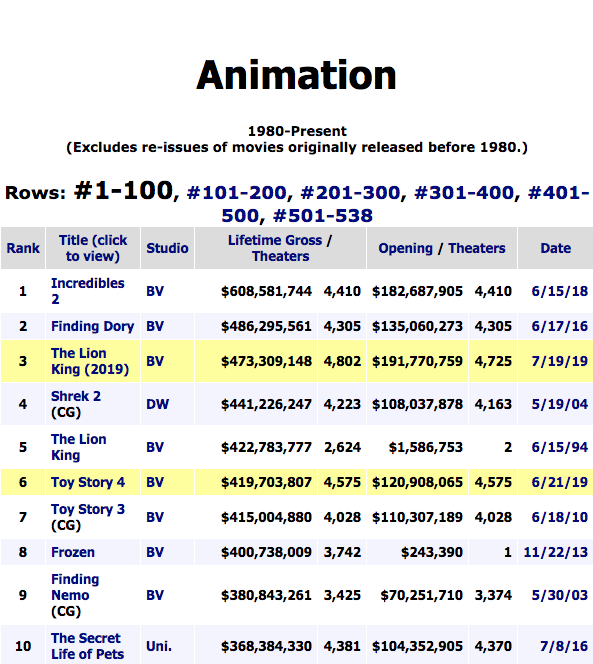Sort by Lifetime Gross / Theaters header
The height and width of the screenshot is (664, 593).
tap(280, 248)
